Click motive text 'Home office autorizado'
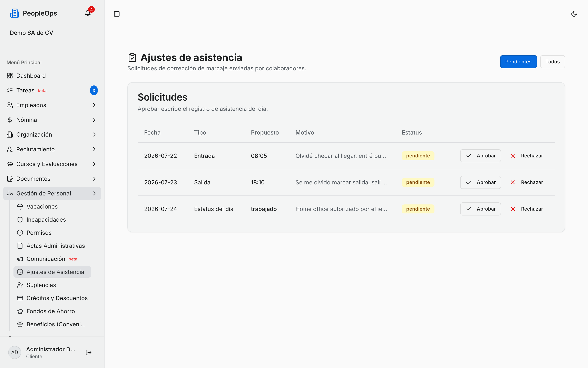The height and width of the screenshot is (368, 588). [341, 209]
